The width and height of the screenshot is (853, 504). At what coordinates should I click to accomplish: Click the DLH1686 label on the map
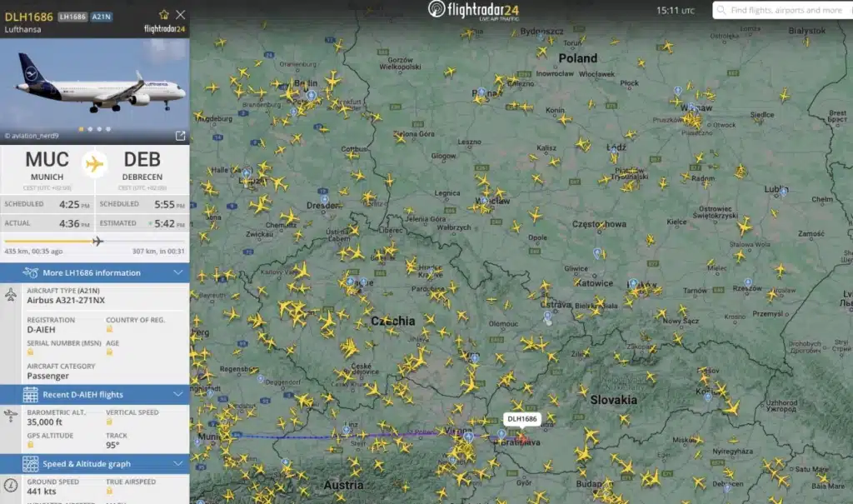tap(522, 419)
